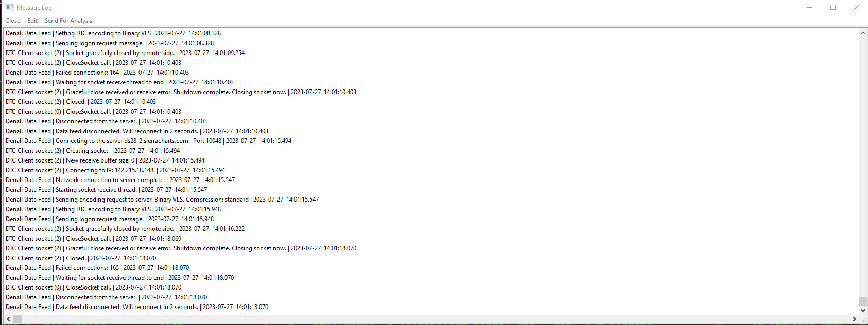
Task: Close the Message Log window
Action: click(857, 7)
